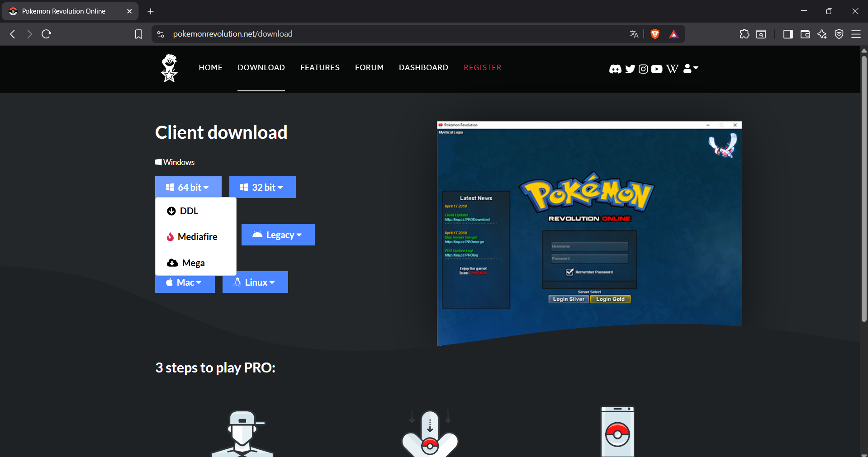This screenshot has height=457, width=868.
Task: Open the YouTube icon link
Action: (x=657, y=69)
